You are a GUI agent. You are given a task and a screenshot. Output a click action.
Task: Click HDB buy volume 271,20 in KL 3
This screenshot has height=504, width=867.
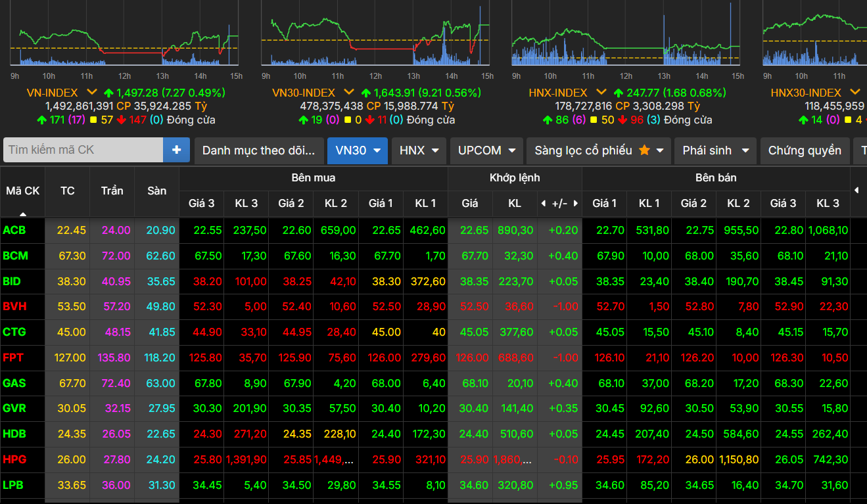(x=250, y=434)
